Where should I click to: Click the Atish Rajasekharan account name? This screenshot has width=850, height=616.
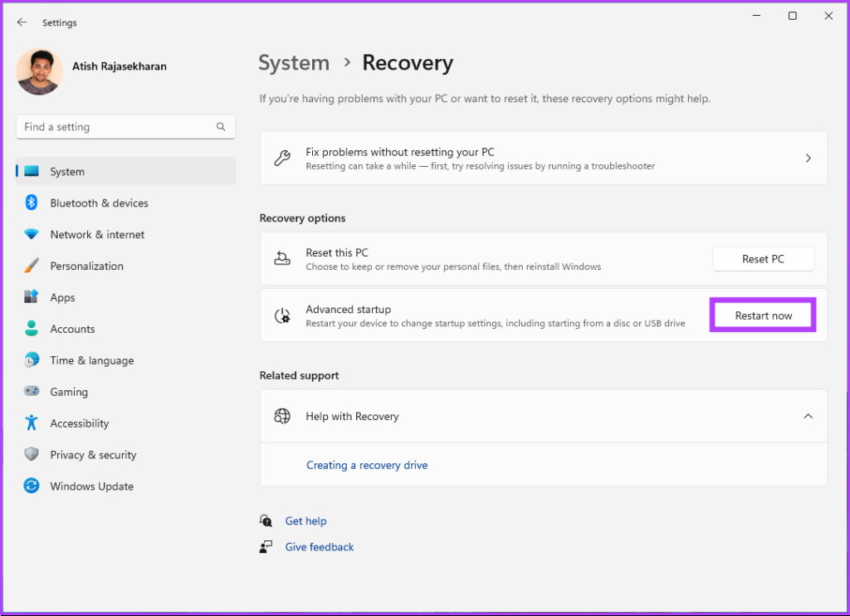coord(120,66)
